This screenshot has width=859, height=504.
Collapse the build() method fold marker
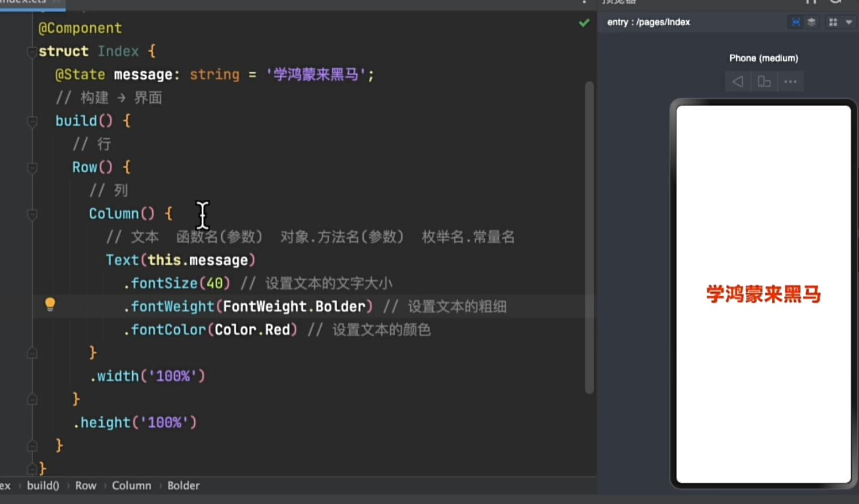pos(32,122)
